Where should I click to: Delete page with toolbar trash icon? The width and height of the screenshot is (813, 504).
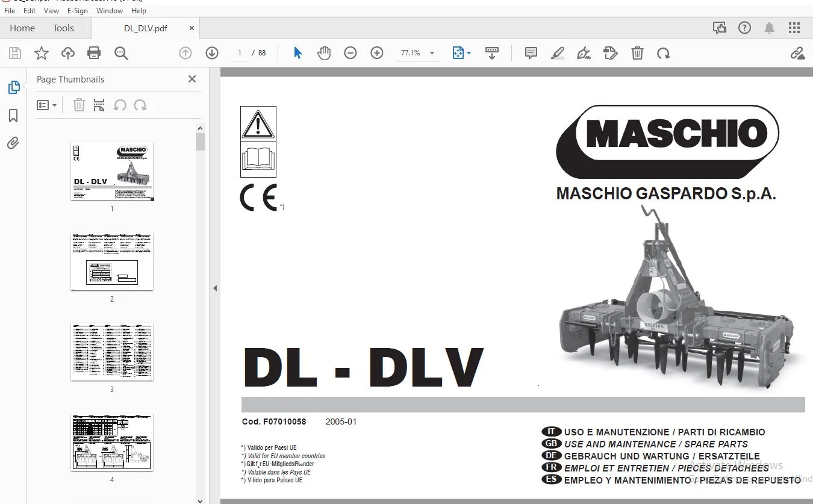637,53
